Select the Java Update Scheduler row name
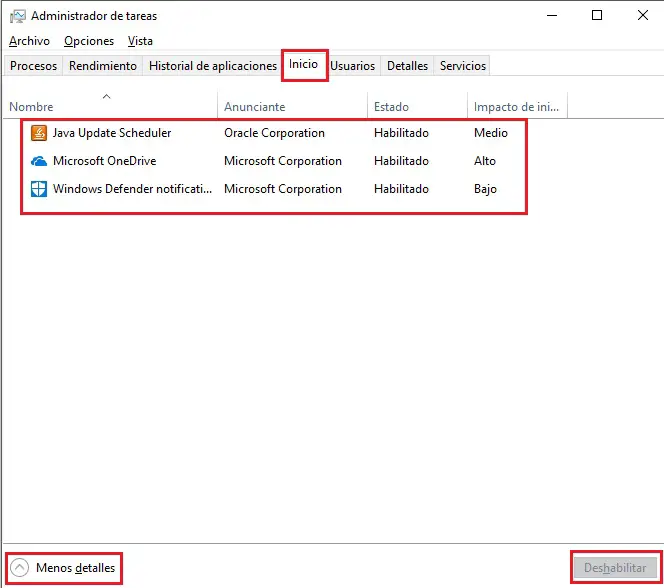 pos(112,133)
